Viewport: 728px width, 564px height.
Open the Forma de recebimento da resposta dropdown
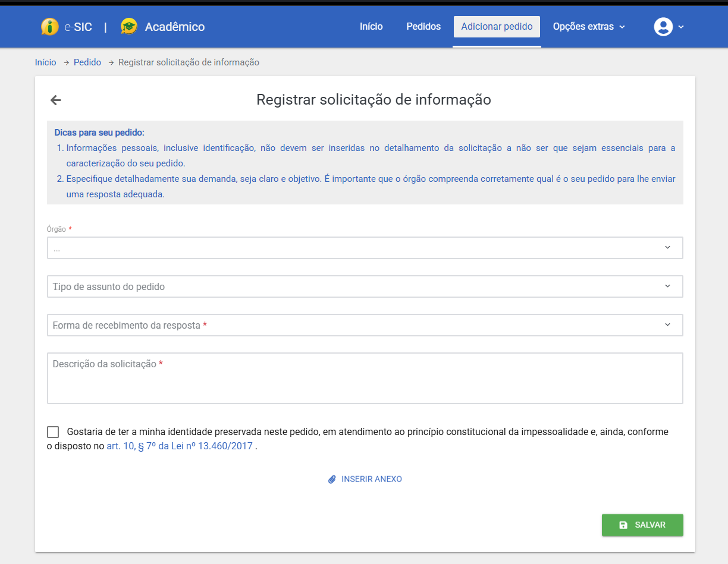click(x=365, y=324)
